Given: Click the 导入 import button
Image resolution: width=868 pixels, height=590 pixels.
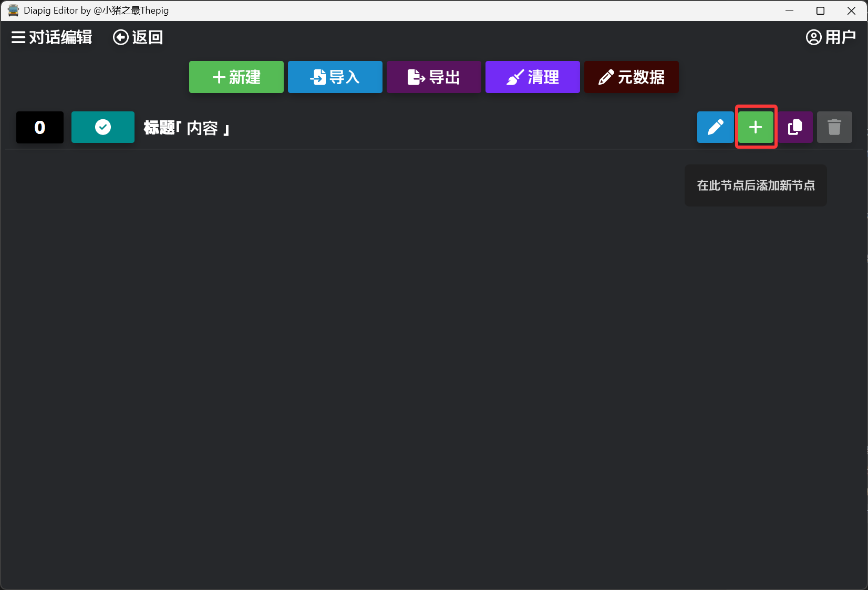Looking at the screenshot, I should (x=335, y=77).
